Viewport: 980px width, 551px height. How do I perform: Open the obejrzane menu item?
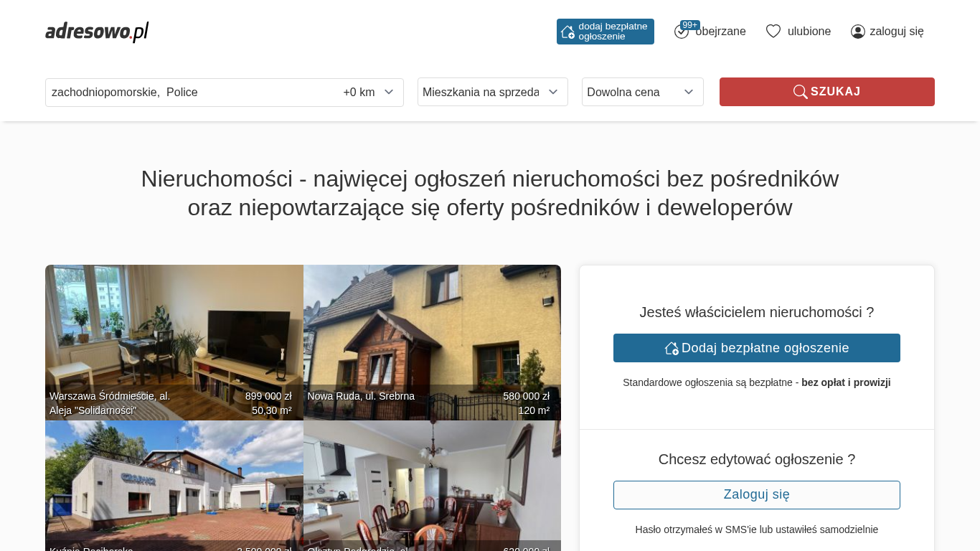pos(720,32)
